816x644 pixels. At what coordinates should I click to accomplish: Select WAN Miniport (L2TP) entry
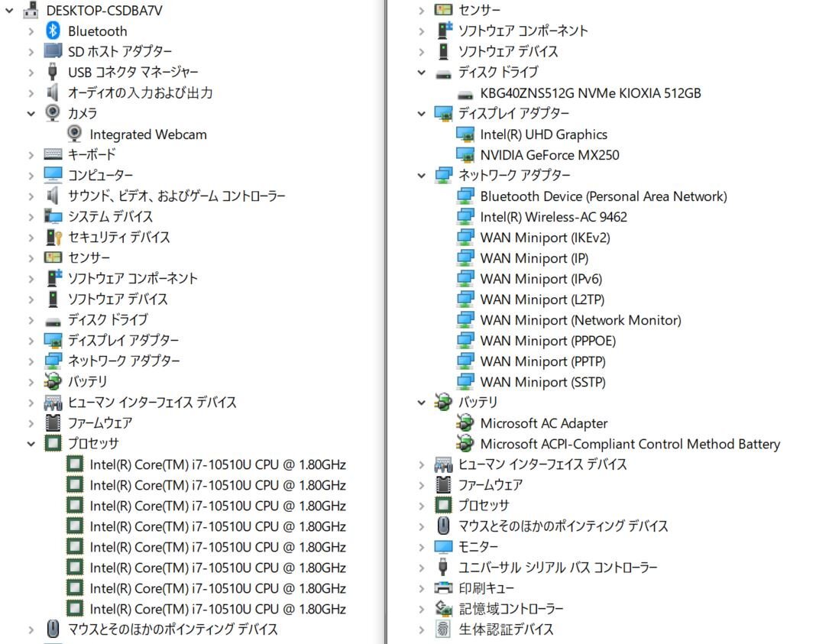click(x=542, y=299)
